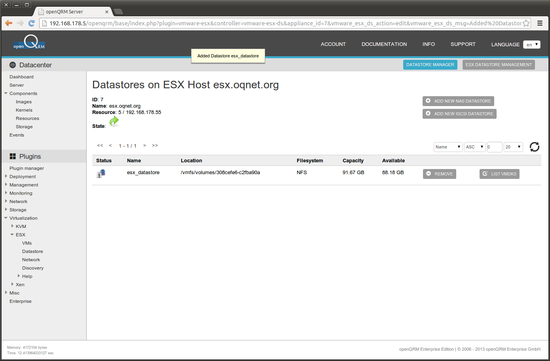Open Plugin manager in sidebar
550x361 pixels.
pyautogui.click(x=27, y=168)
